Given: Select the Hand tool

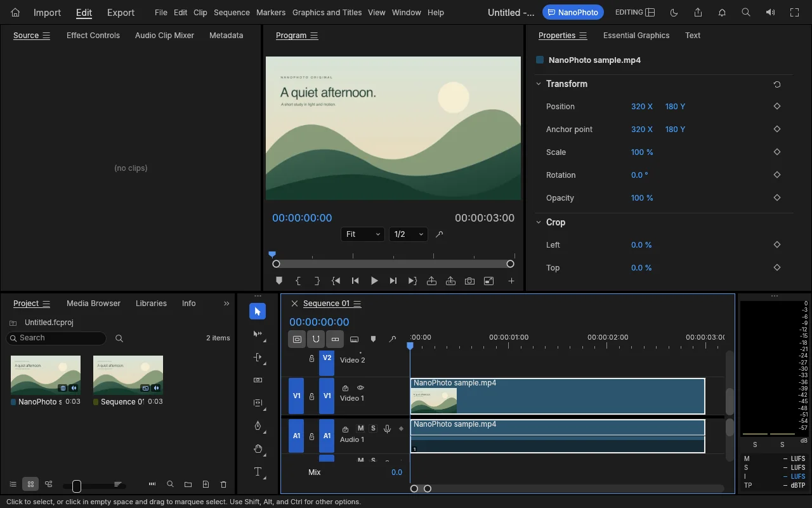Looking at the screenshot, I should 258,449.
